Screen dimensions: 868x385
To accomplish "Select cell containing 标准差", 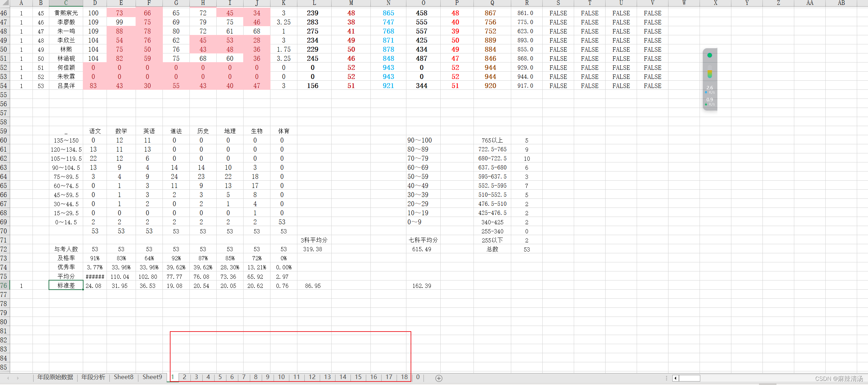I will pyautogui.click(x=66, y=285).
